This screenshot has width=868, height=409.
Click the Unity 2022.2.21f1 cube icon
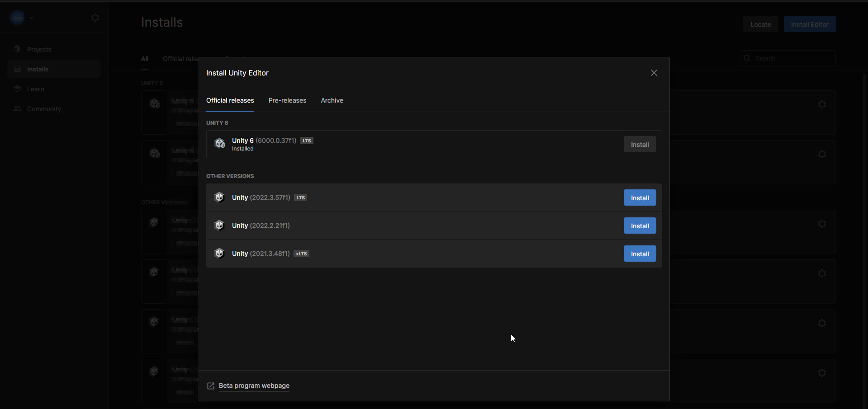[x=219, y=226]
